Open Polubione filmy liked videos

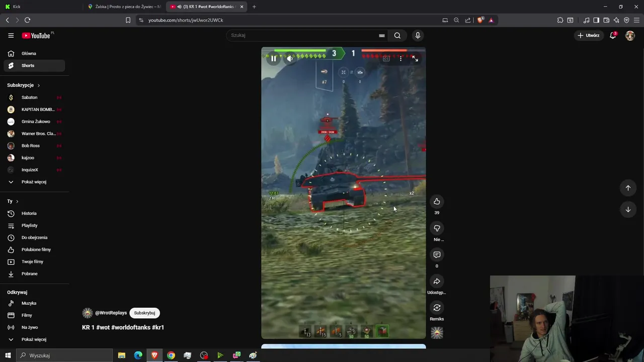coord(34,249)
